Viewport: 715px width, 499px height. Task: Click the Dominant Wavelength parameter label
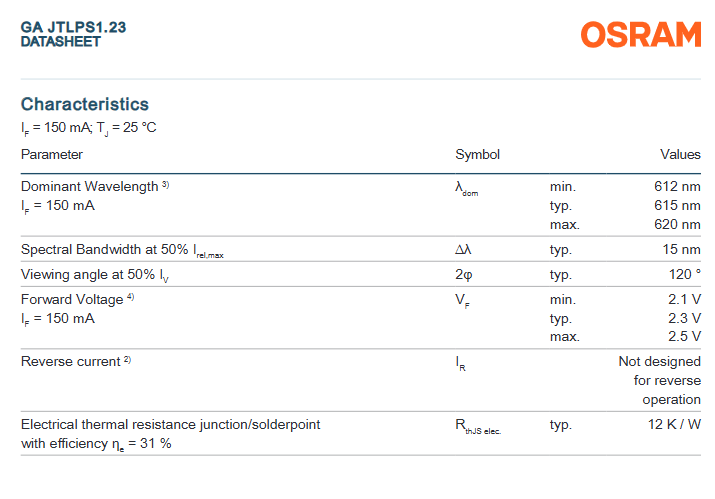pyautogui.click(x=89, y=187)
